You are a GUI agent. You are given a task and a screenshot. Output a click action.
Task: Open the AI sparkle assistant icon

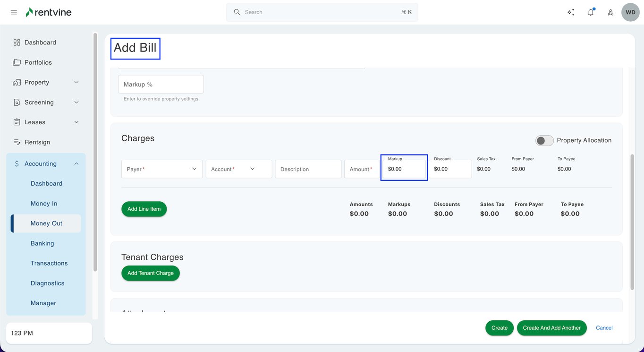[x=571, y=12]
